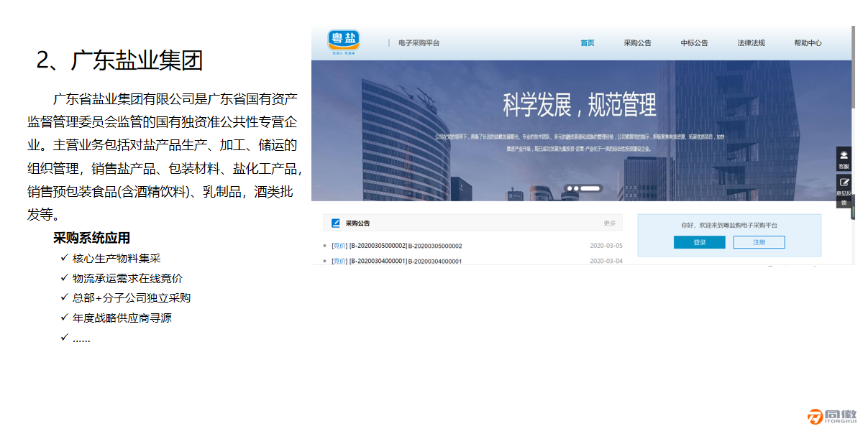Open the 中标公告 navigation tab
This screenshot has width=868, height=434.
pos(694,43)
